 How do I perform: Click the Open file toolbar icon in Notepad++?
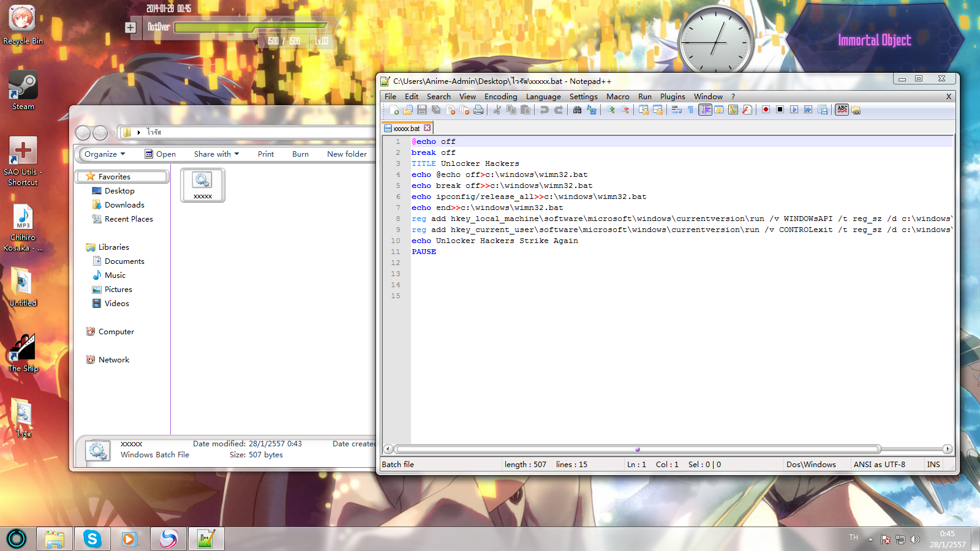tap(408, 110)
